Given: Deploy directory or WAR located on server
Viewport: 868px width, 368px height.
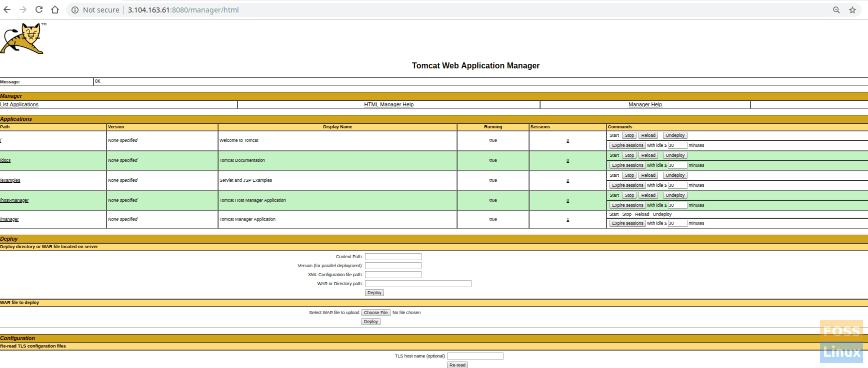Looking at the screenshot, I should (x=374, y=293).
